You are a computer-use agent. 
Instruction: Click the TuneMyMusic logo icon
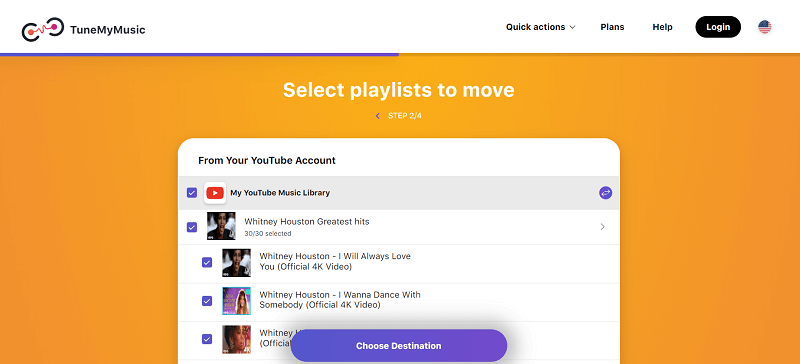pyautogui.click(x=43, y=30)
